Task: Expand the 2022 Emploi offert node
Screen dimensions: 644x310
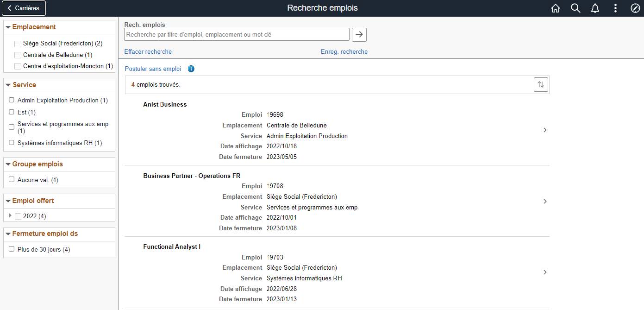Action: pyautogui.click(x=10, y=215)
